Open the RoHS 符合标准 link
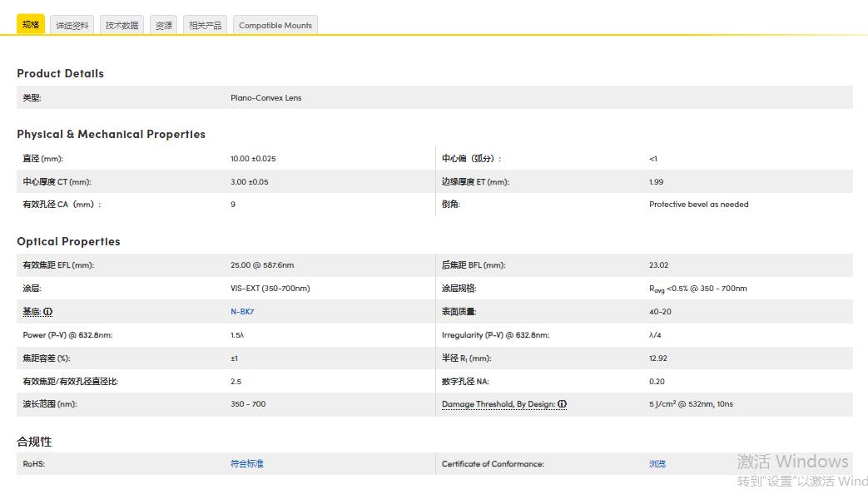The width and height of the screenshot is (868, 499). click(246, 464)
